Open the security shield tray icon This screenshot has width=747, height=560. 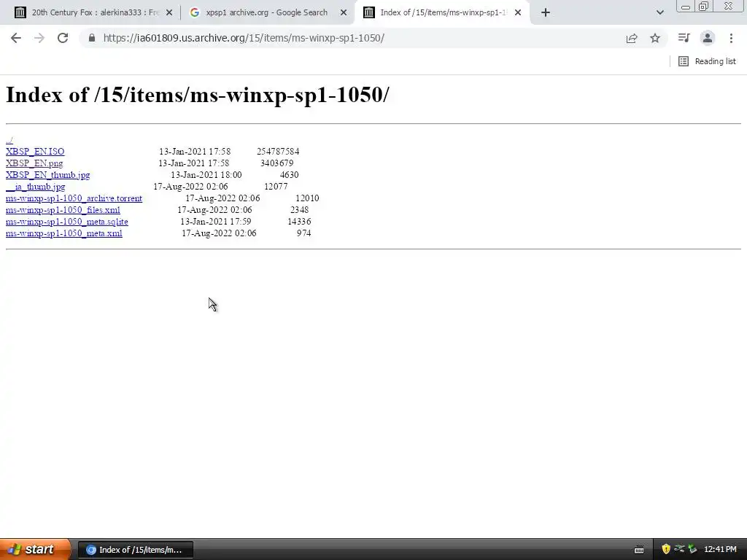coord(666,550)
